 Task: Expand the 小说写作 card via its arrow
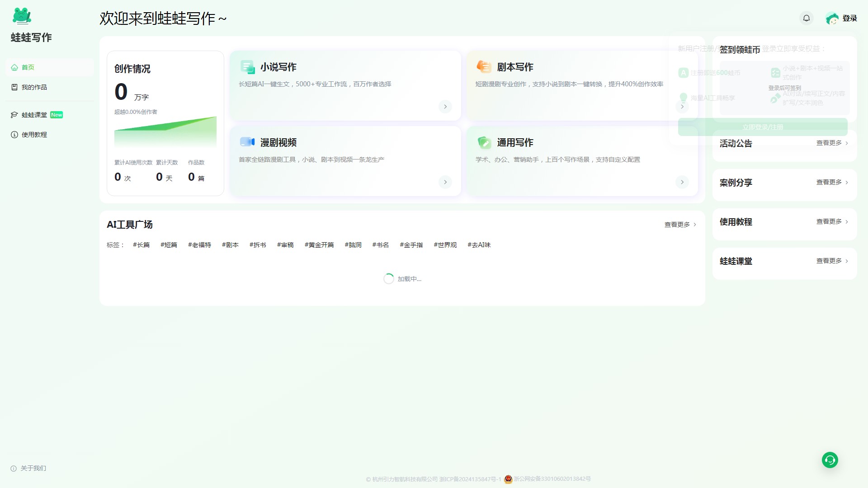coord(445,107)
